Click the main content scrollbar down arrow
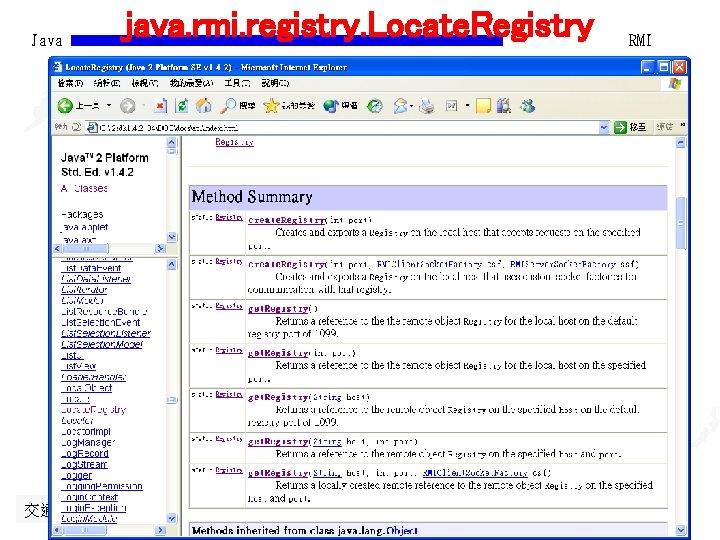Screen dimensions: 720x540 click(x=681, y=530)
